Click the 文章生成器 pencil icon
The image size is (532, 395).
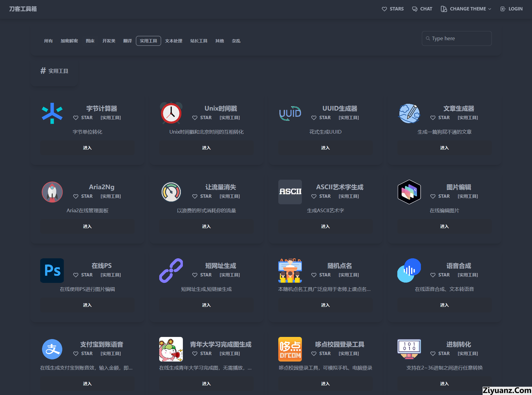click(409, 113)
